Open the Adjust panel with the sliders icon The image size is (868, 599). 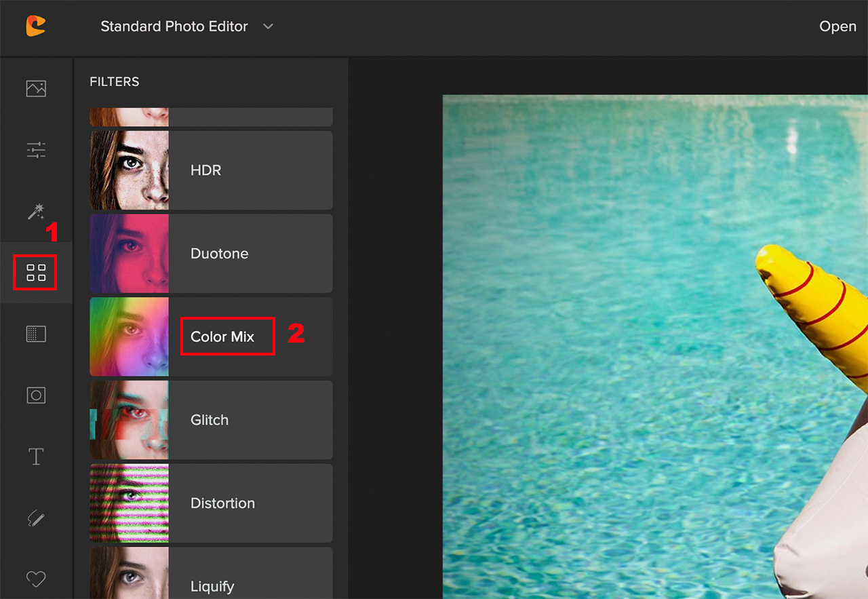click(x=35, y=149)
